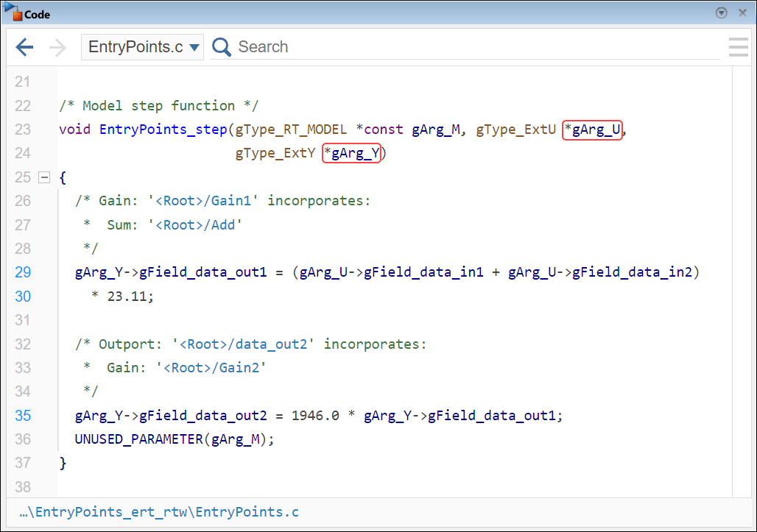
Task: Click the EntryPoints_step function name
Action: 162,129
